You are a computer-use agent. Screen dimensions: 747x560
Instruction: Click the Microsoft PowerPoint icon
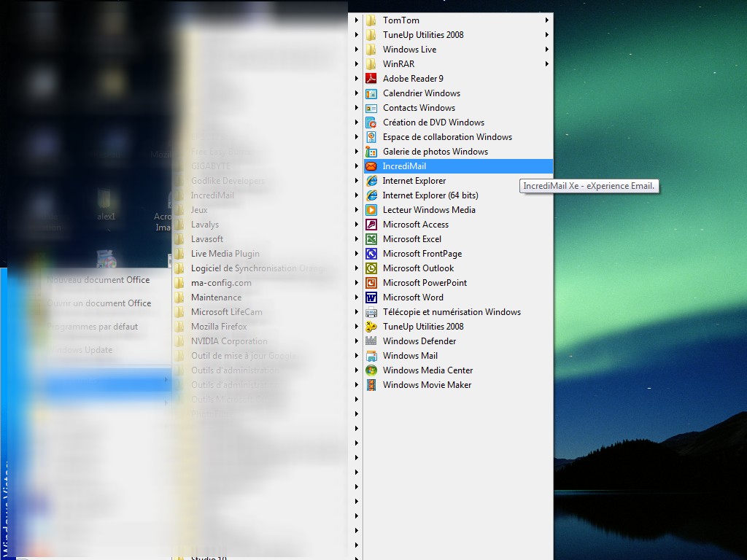[371, 283]
